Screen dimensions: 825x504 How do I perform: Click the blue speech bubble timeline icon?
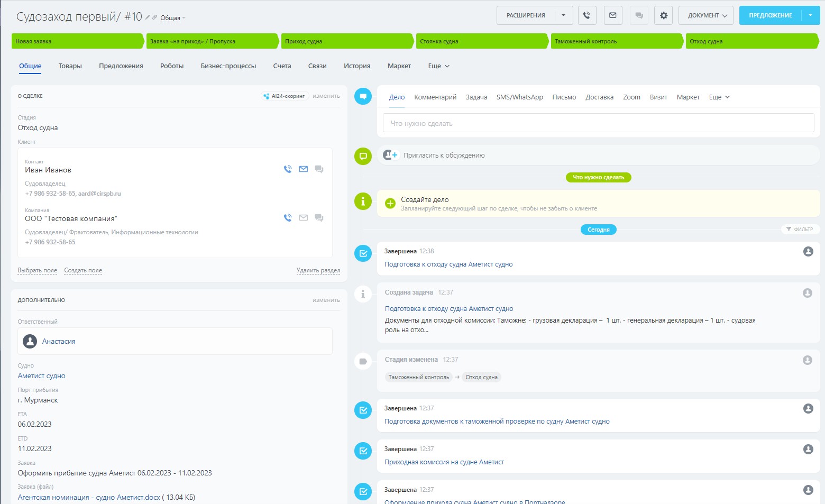coord(363,96)
